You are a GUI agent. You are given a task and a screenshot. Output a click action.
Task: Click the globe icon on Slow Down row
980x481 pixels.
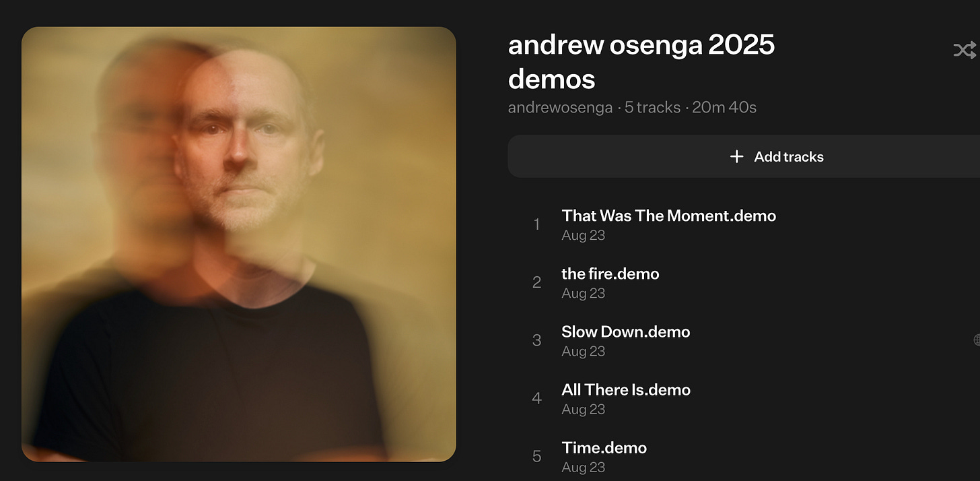[977, 340]
